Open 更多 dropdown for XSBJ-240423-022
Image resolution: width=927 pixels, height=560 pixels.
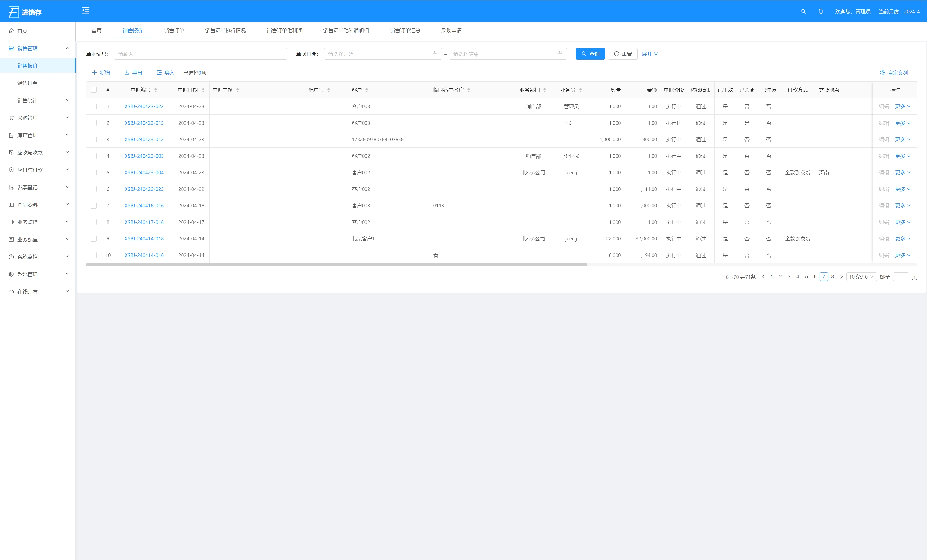(903, 106)
